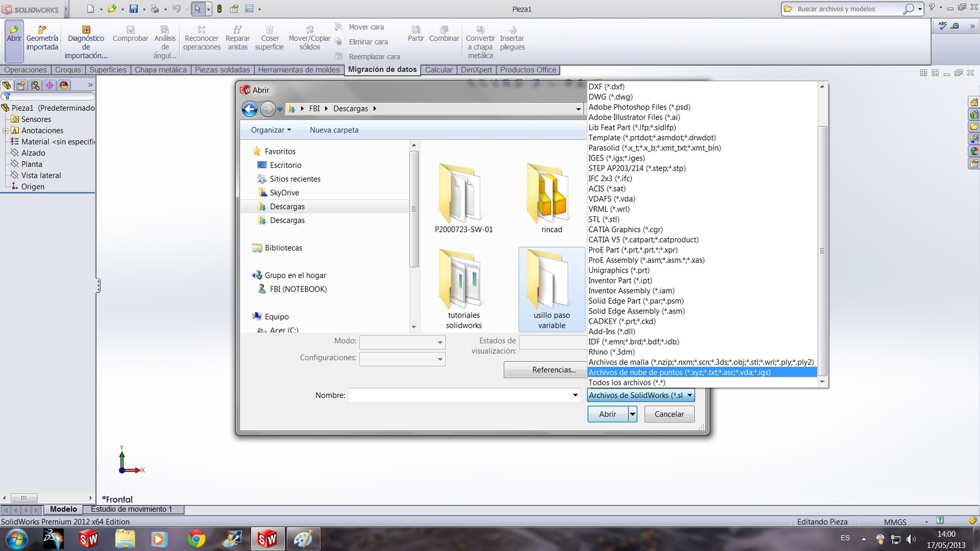Switch to Herramientas de moldes tab
This screenshot has height=551, width=980.
(299, 70)
